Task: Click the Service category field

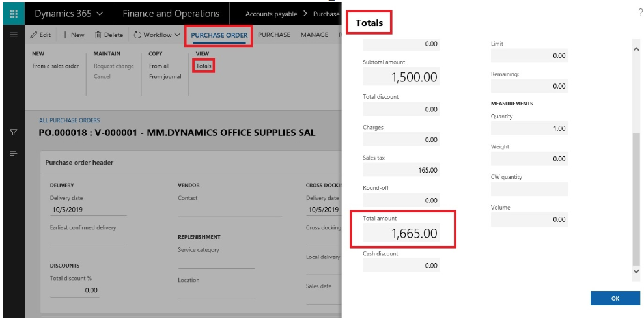Action: (x=216, y=262)
